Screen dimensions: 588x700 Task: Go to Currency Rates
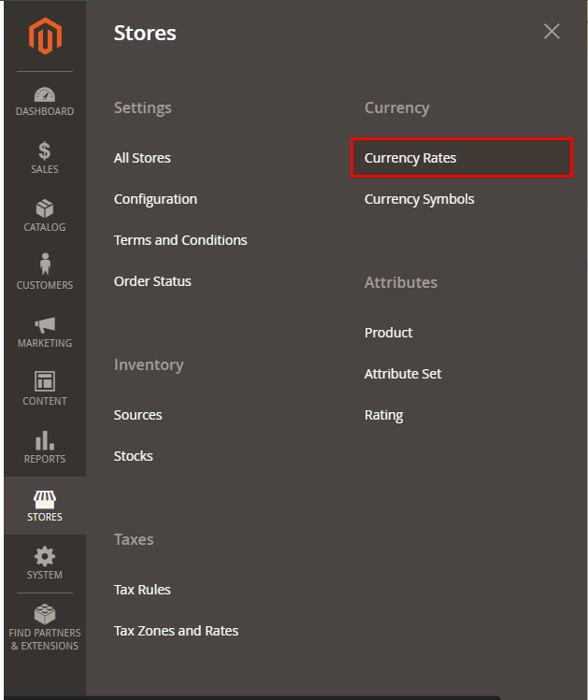(462, 158)
